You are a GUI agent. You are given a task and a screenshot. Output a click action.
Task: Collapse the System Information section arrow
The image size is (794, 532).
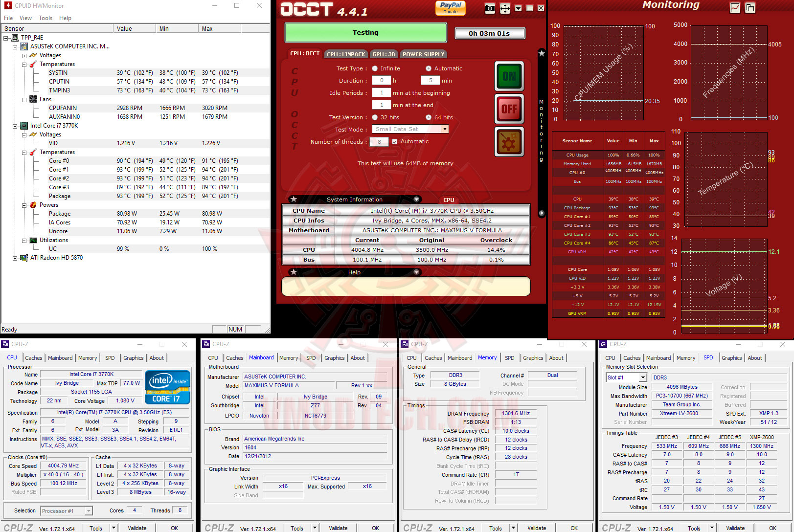click(x=416, y=199)
